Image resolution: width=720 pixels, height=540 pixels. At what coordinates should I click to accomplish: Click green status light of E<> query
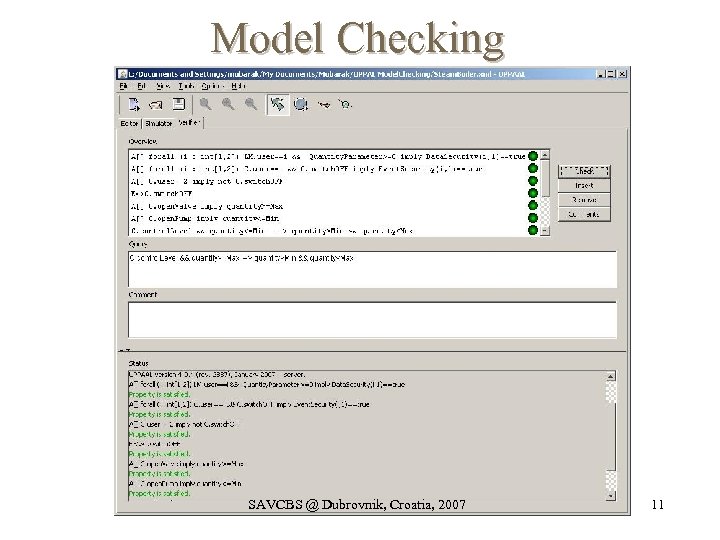pyautogui.click(x=533, y=193)
